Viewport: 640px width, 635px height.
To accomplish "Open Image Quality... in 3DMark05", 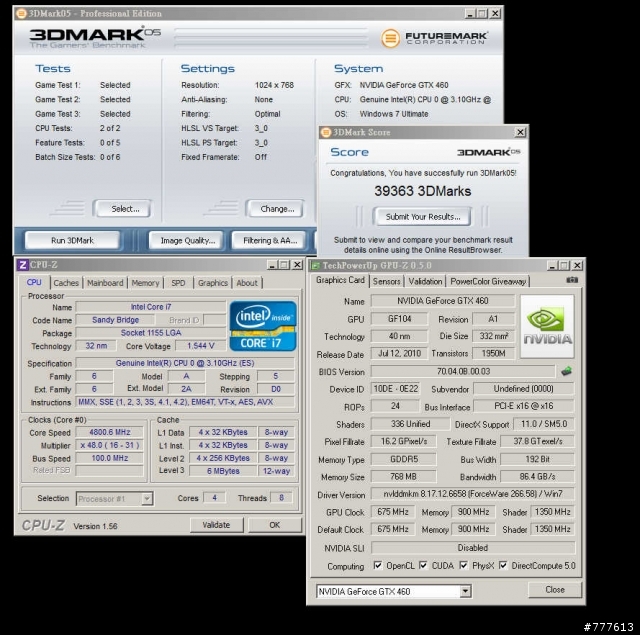I will pyautogui.click(x=187, y=240).
